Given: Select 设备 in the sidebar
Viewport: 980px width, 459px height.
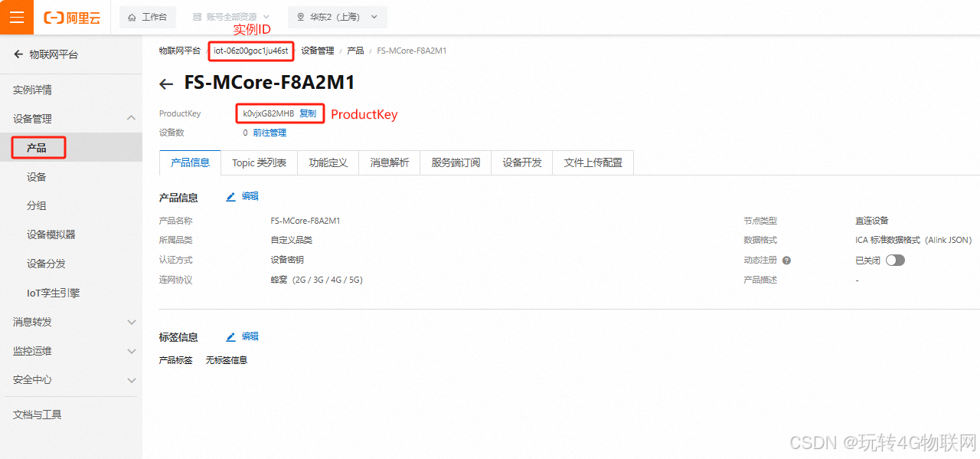Looking at the screenshot, I should click(x=37, y=177).
